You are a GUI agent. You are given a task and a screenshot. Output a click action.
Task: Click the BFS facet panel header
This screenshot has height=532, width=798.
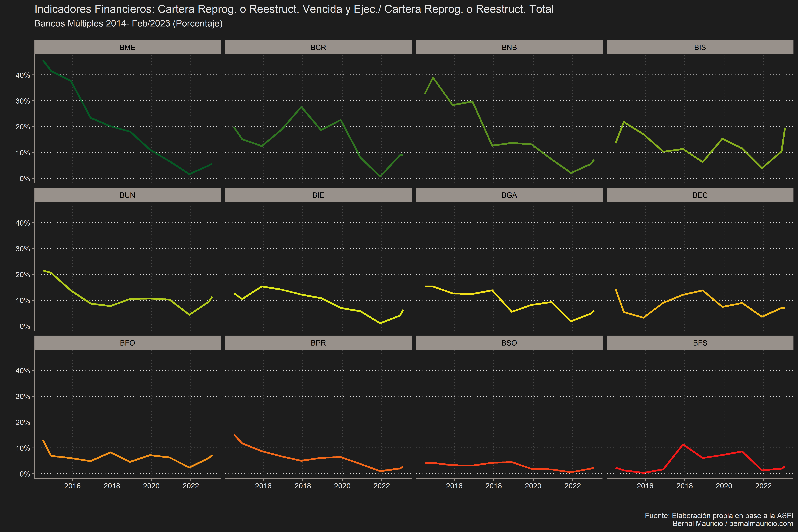pyautogui.click(x=700, y=343)
